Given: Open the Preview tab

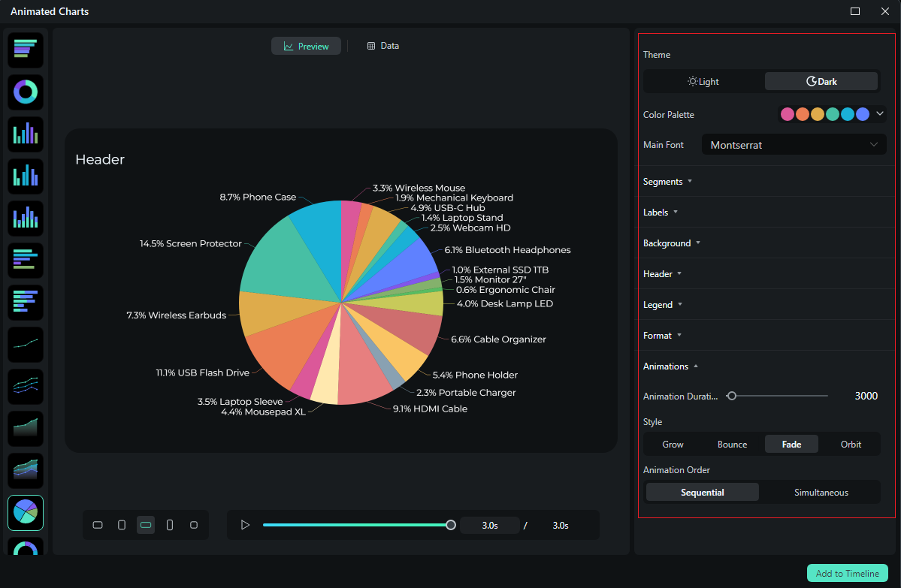Looking at the screenshot, I should [306, 46].
